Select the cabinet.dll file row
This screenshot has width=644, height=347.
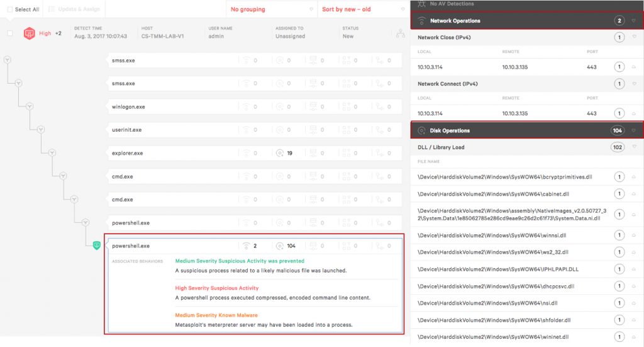pos(527,194)
